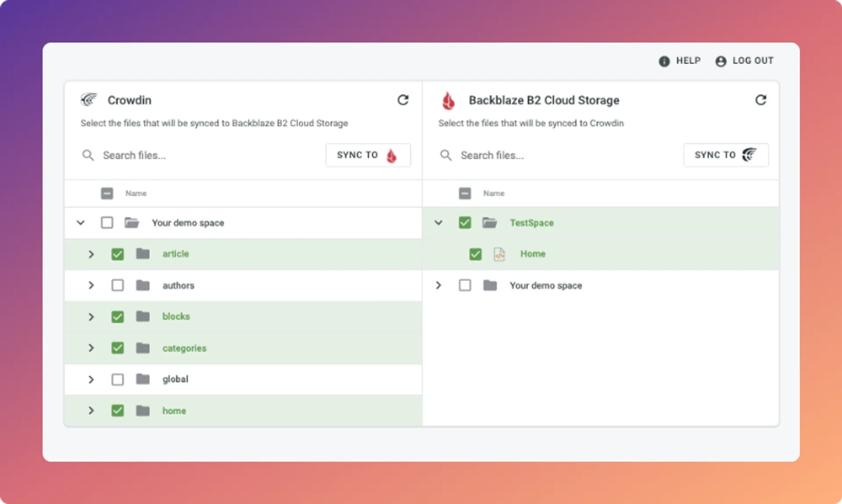Click the folder icon in Backblaze demo space row
This screenshot has width=842, height=504.
click(490, 285)
